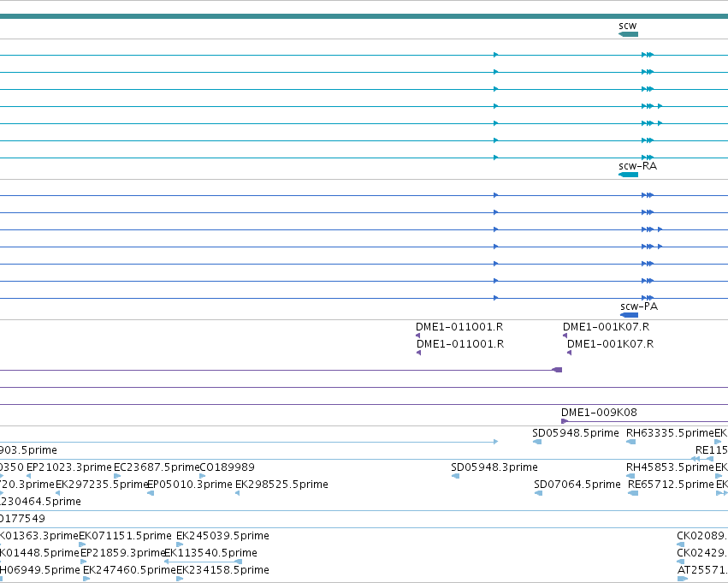Click the upper DME1-011O01.R feature label

pyautogui.click(x=459, y=326)
